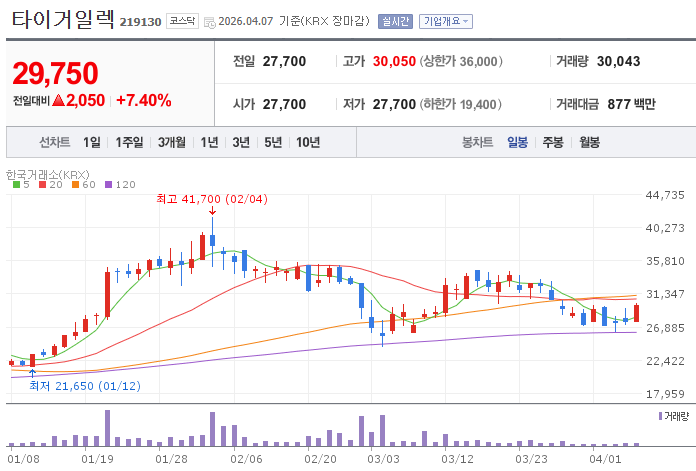The width and height of the screenshot is (696, 471).
Task: Select the 1일 line chart period
Action: tap(92, 142)
